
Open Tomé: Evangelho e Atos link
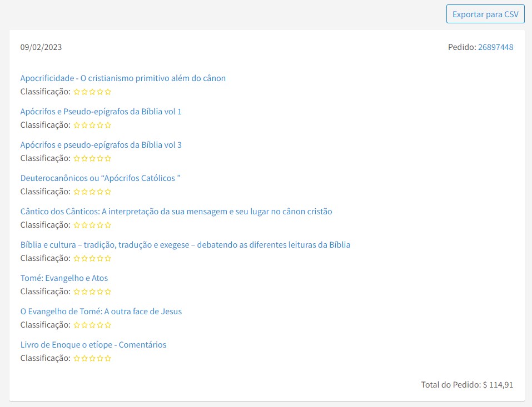[x=64, y=278]
